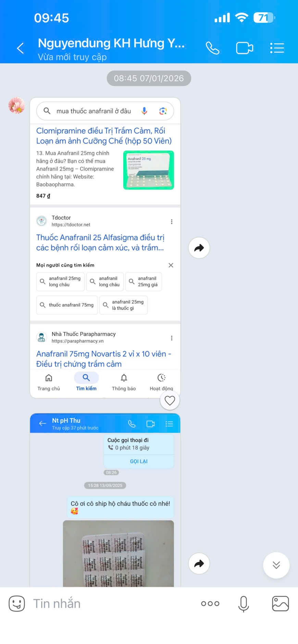This screenshot has height=644, width=298.
Task: Open more options with the three dots
Action: click(x=210, y=604)
